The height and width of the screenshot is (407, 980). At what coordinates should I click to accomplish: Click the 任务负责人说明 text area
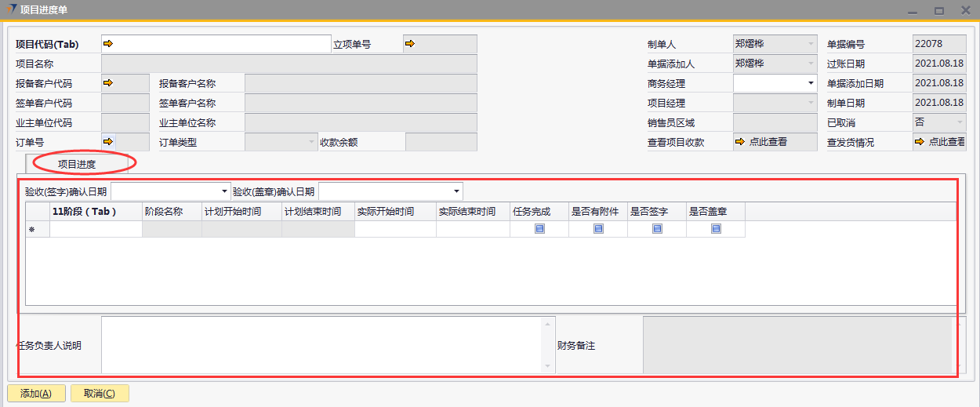321,344
